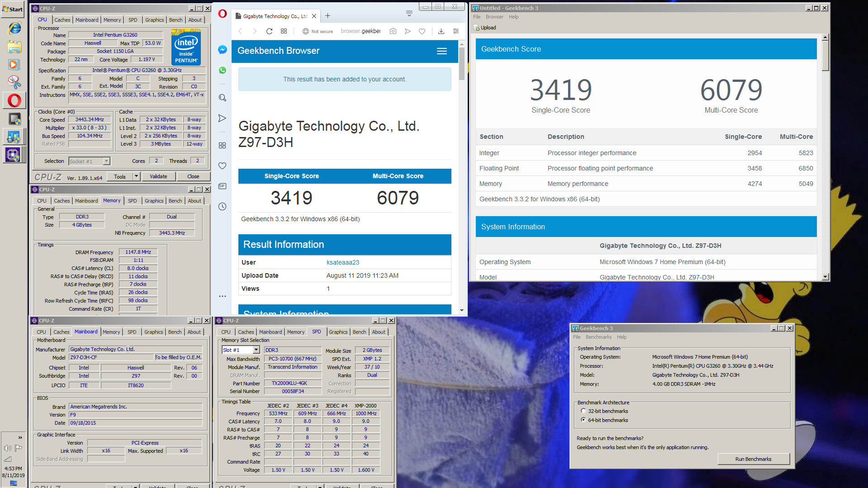Go forward in the Opera browser

click(x=255, y=31)
